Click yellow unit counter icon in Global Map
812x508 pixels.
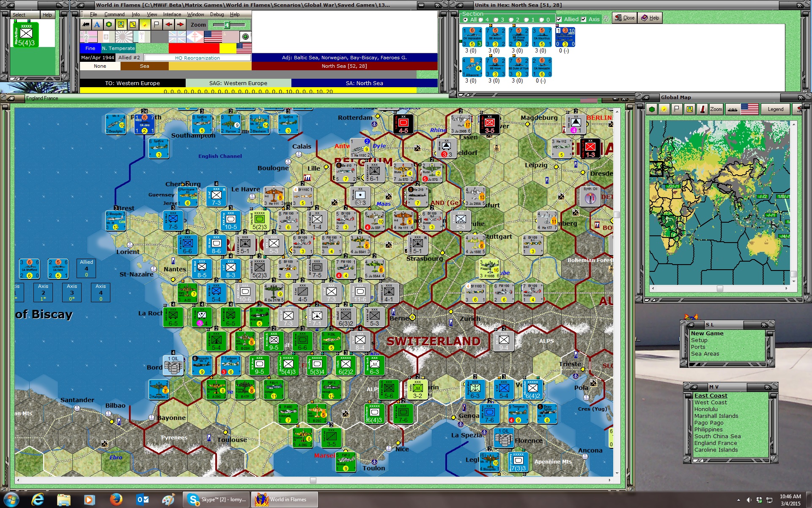click(x=690, y=109)
